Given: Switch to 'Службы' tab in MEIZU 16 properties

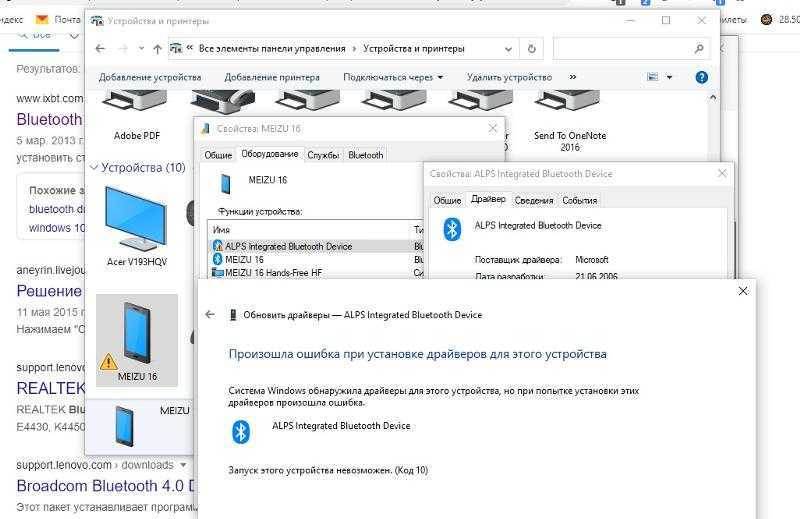Looking at the screenshot, I should pyautogui.click(x=323, y=155).
